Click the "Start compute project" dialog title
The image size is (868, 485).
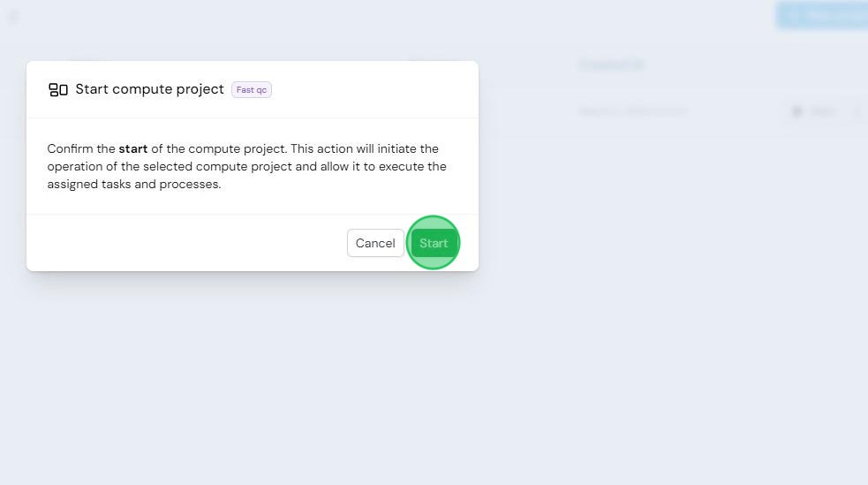point(149,89)
